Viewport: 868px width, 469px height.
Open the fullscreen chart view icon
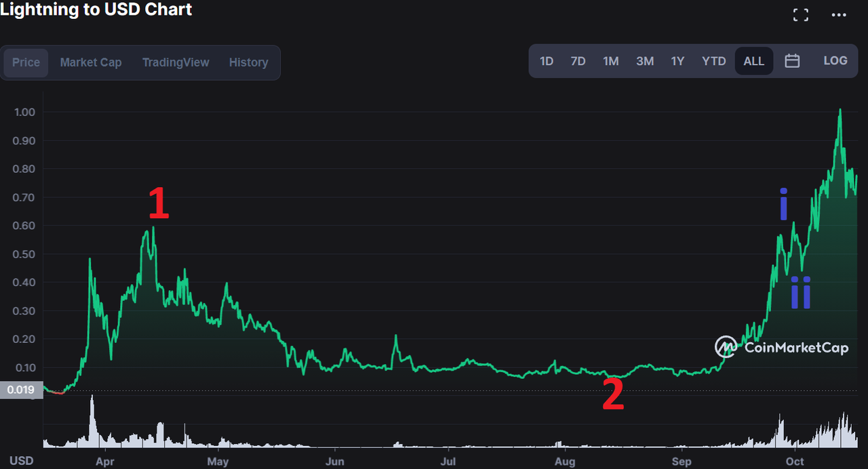point(801,15)
